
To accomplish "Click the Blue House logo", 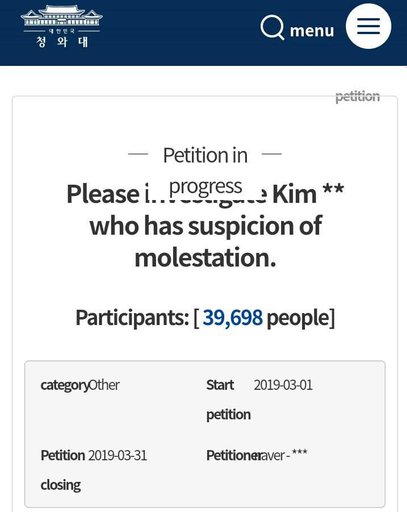I will click(x=62, y=26).
